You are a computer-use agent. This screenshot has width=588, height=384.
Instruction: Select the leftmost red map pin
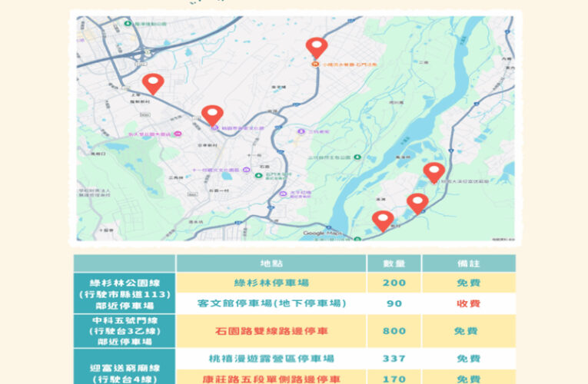coord(153,83)
